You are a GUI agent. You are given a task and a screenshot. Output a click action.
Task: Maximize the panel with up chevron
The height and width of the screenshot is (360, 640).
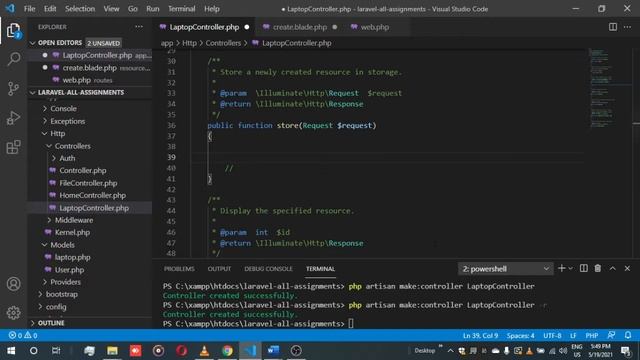tap(613, 268)
